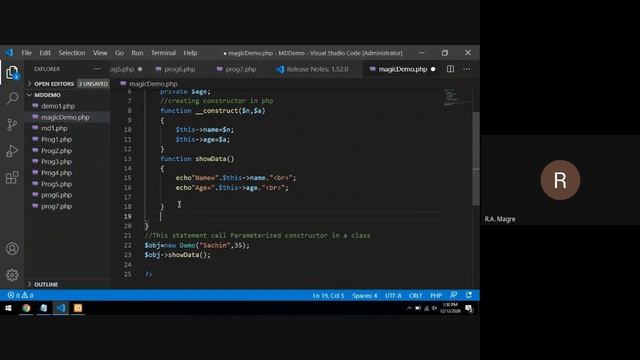Click the UTF-8 encoding selector
The width and height of the screenshot is (640, 360).
click(393, 295)
